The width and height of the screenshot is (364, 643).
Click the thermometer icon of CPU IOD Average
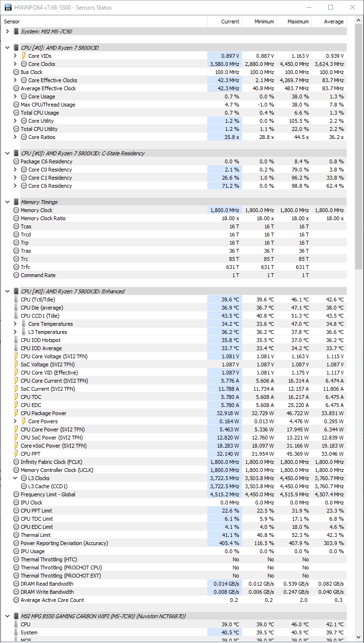16,348
